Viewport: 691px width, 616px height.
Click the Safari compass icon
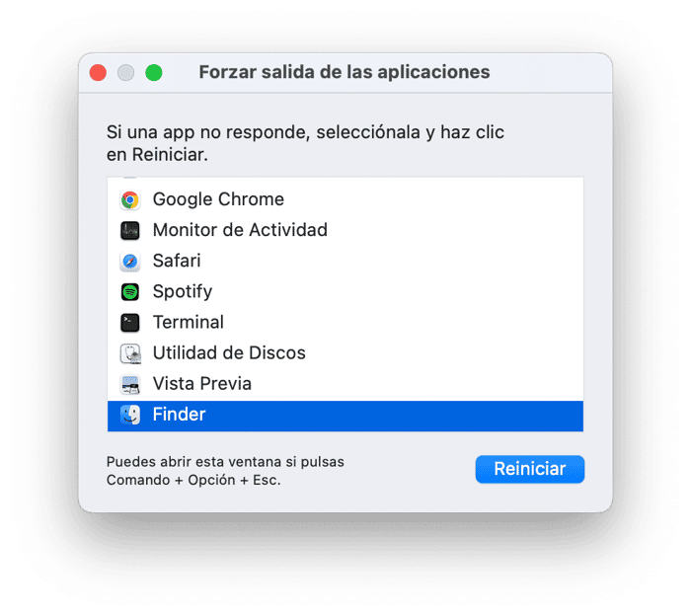coord(129,262)
